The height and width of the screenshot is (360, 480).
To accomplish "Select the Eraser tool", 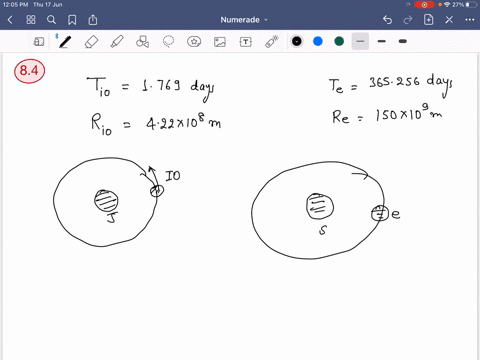I will click(91, 42).
